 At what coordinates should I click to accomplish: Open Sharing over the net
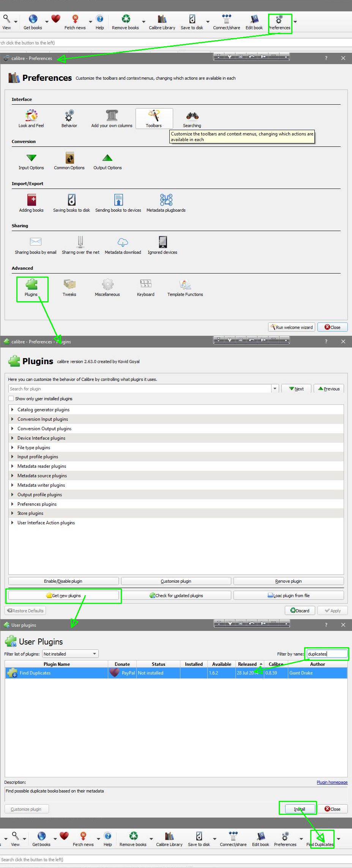pos(81,245)
